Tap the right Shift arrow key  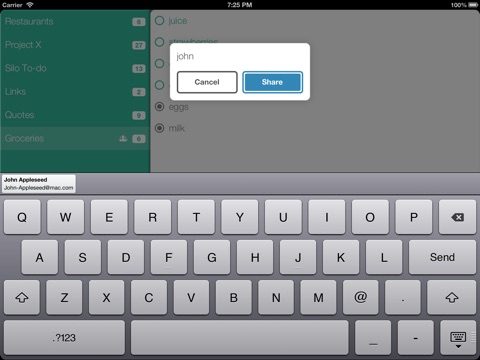point(452,297)
